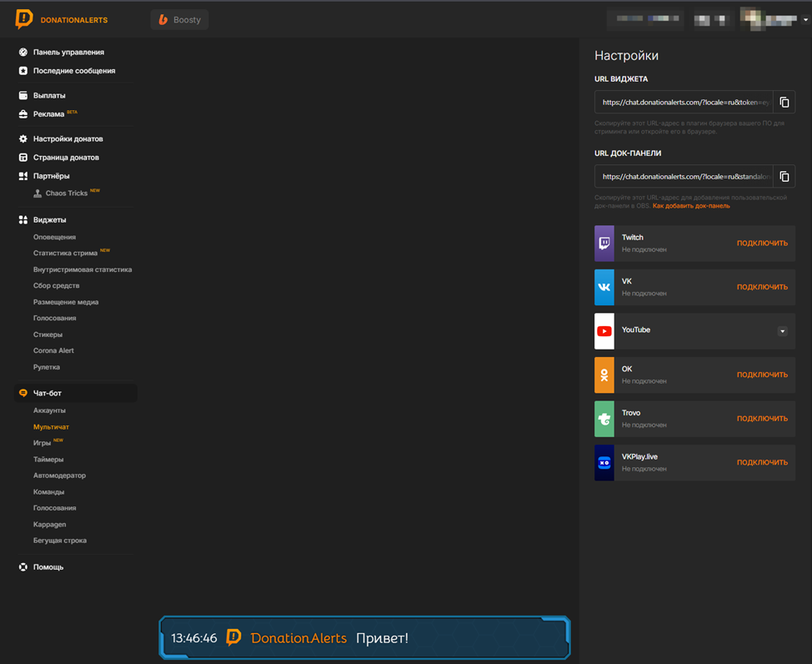Open Голосования under Виджеты

pyautogui.click(x=54, y=319)
